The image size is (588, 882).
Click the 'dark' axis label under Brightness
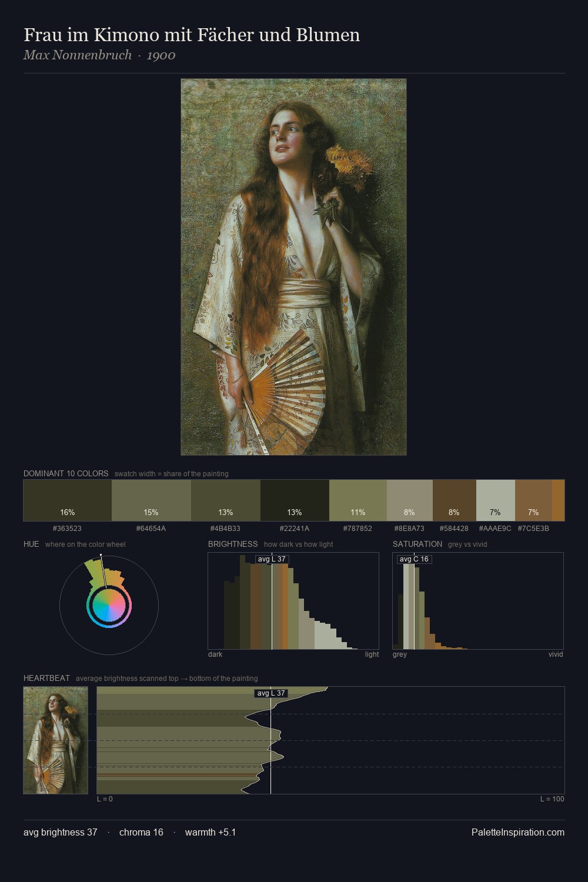215,654
